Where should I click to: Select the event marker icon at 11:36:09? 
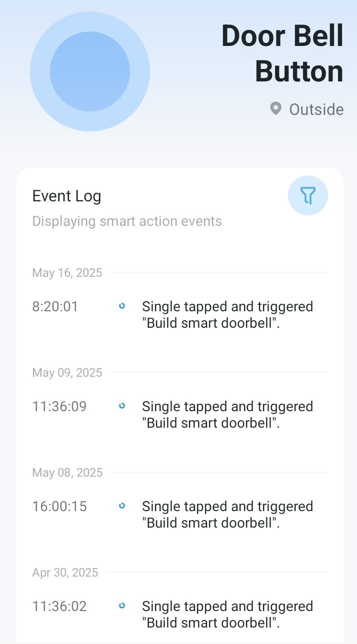(x=121, y=406)
